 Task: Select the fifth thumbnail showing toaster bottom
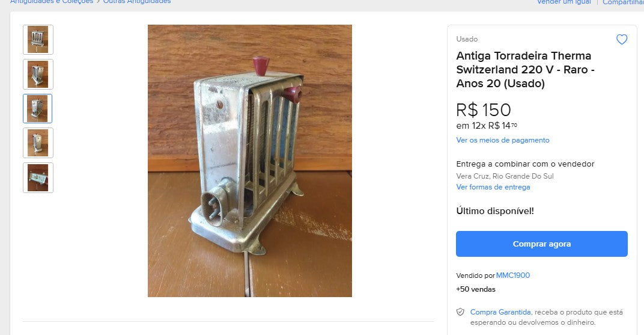38,177
